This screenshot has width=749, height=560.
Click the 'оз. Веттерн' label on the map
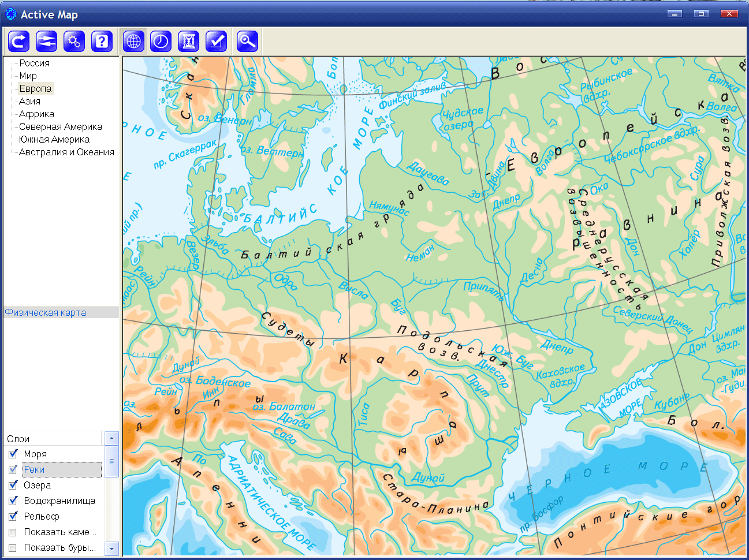tap(272, 151)
